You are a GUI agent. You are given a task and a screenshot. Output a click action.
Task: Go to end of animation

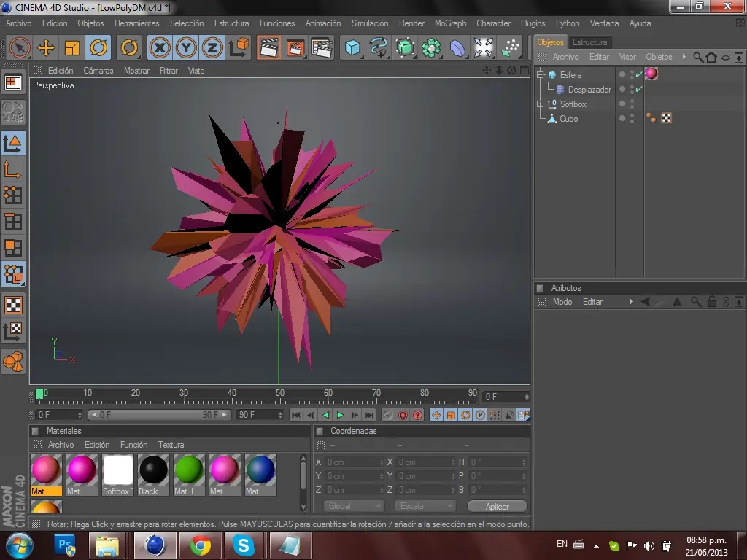click(370, 415)
